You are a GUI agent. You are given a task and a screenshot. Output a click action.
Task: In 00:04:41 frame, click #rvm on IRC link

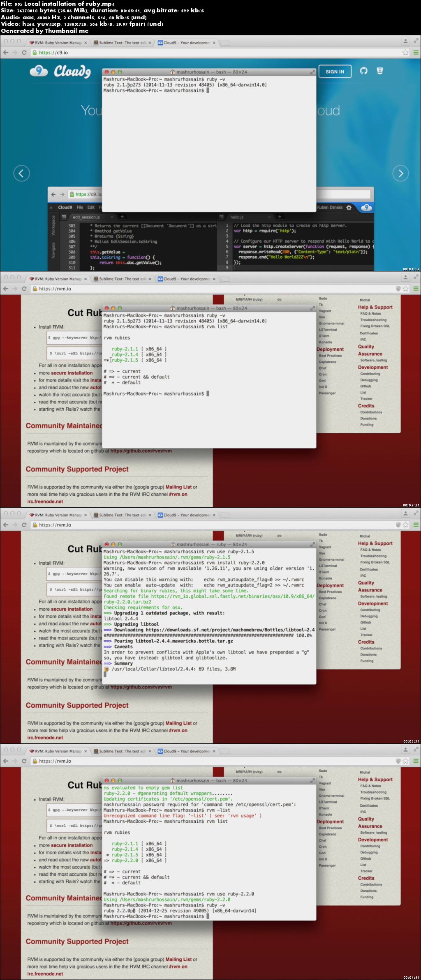[178, 966]
